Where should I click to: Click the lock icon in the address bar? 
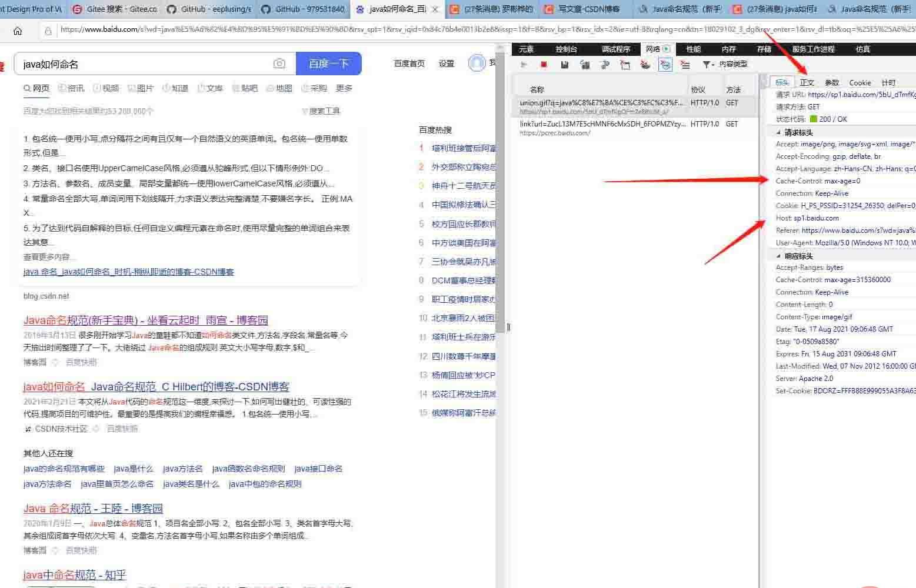coord(48,31)
